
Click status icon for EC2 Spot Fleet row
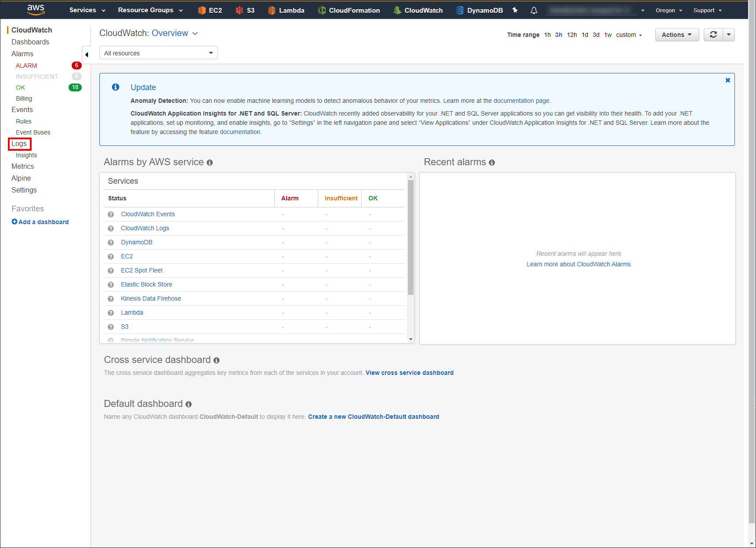111,271
